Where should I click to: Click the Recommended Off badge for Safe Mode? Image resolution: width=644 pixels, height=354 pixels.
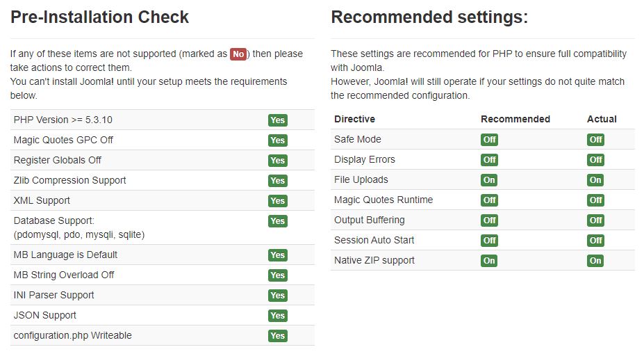click(489, 140)
